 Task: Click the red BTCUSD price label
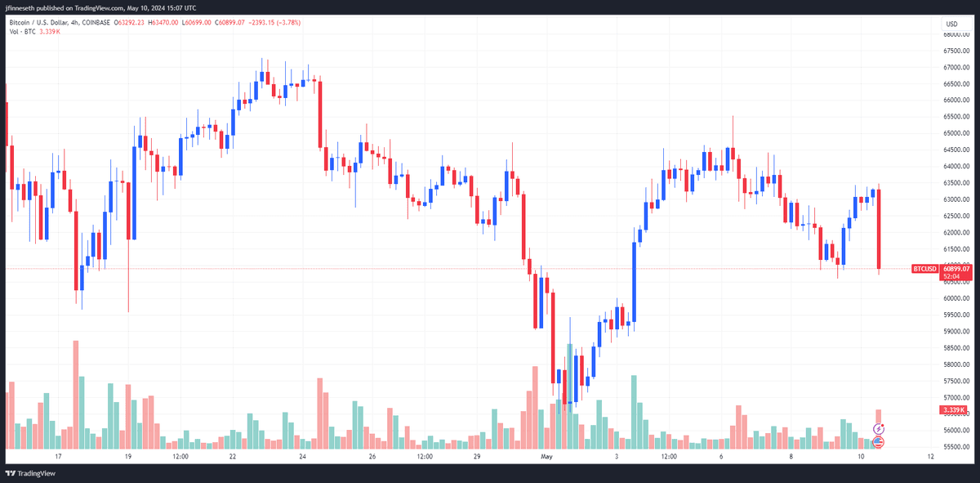[924, 268]
